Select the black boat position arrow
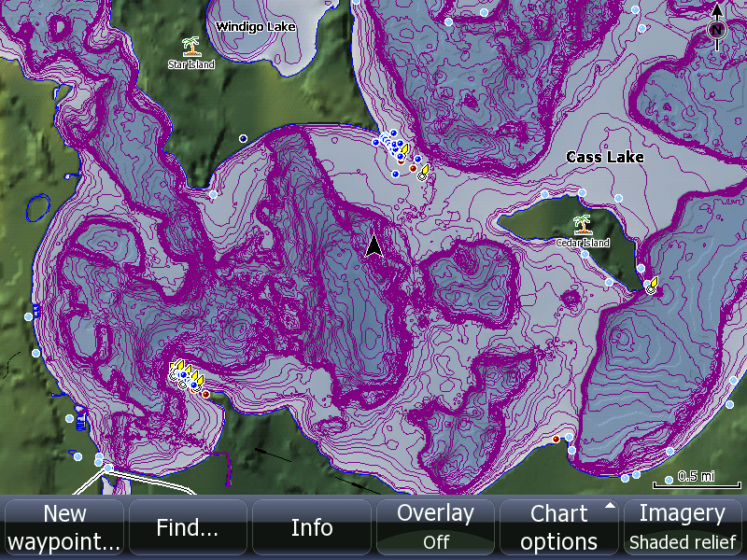Screen dimensions: 747x560 [x=374, y=245]
